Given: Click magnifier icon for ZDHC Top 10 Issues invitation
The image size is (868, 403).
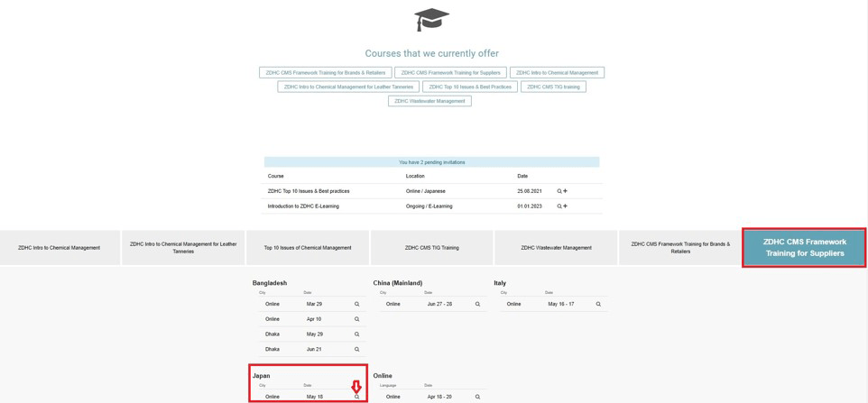Looking at the screenshot, I should click(x=559, y=191).
